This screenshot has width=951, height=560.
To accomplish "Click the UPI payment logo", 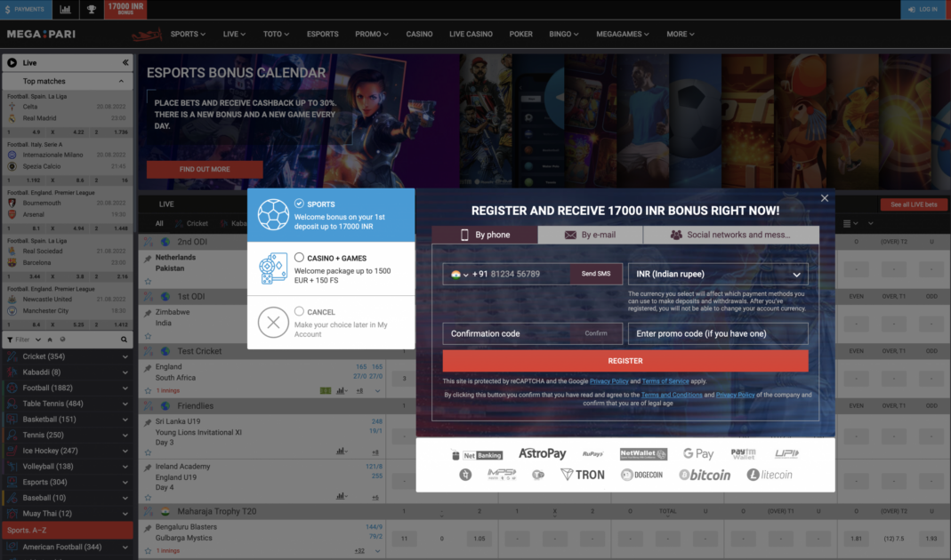I will pos(786,453).
